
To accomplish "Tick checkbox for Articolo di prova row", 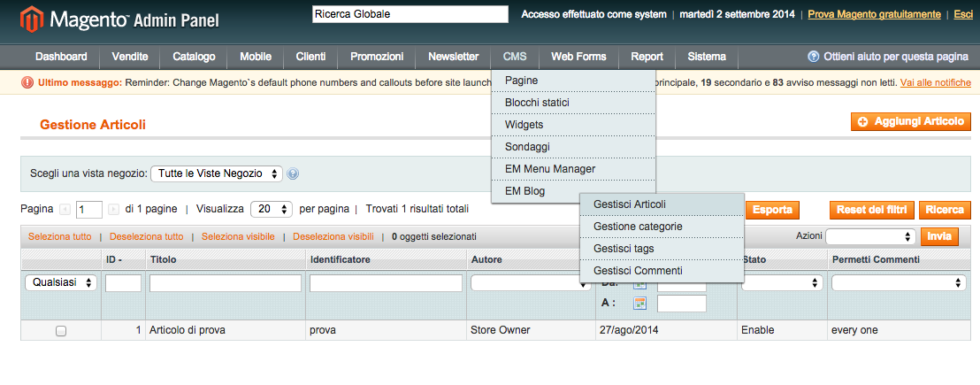I will pyautogui.click(x=61, y=331).
